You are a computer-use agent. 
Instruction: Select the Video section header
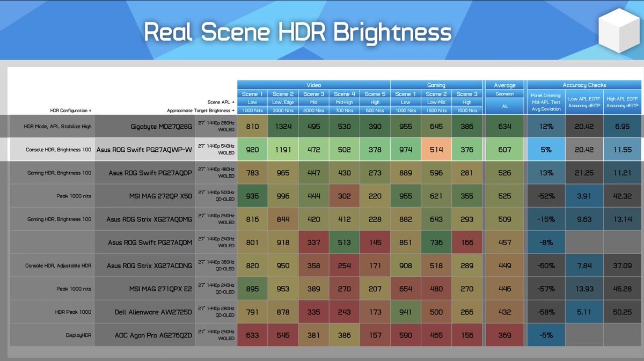[x=313, y=85]
